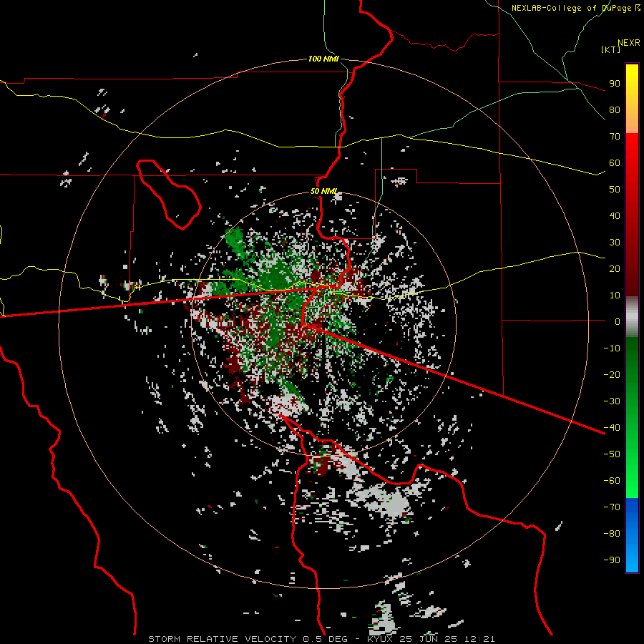Click the positive 40 value on the velocity scale

(x=615, y=216)
